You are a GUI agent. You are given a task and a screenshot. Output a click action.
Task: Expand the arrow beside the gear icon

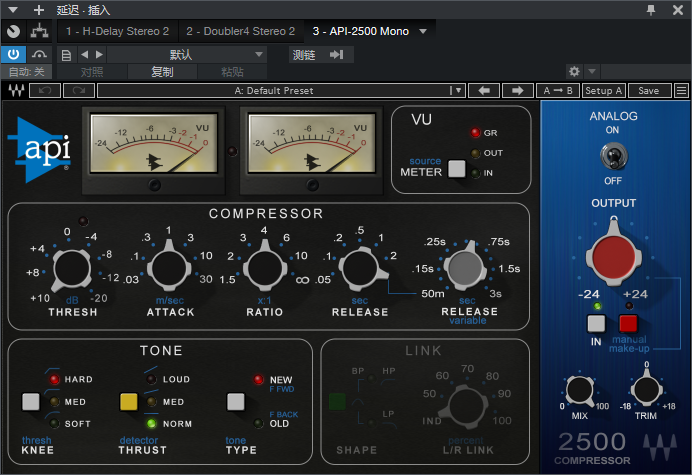coord(592,71)
